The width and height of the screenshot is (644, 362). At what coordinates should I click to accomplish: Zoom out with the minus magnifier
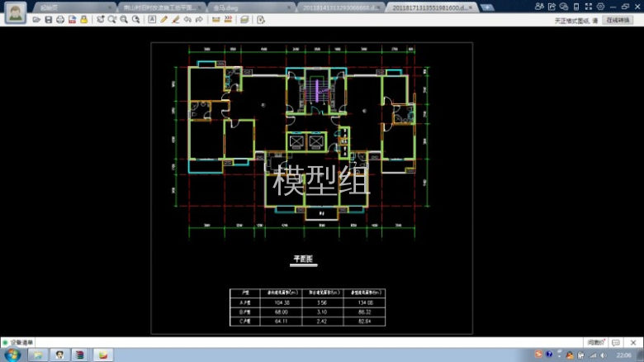pos(135,20)
